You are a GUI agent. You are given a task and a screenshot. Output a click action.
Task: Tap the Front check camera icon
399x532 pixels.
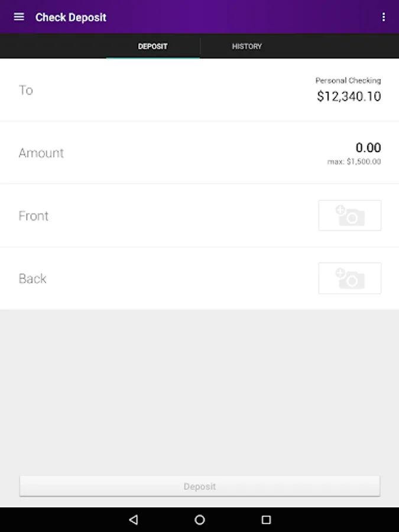pyautogui.click(x=350, y=215)
